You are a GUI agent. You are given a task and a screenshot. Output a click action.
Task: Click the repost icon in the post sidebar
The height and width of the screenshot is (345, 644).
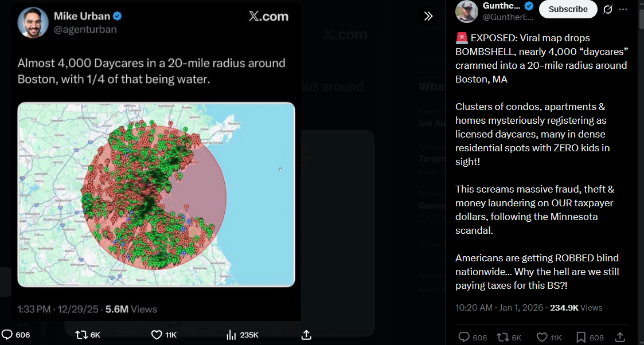click(x=502, y=338)
